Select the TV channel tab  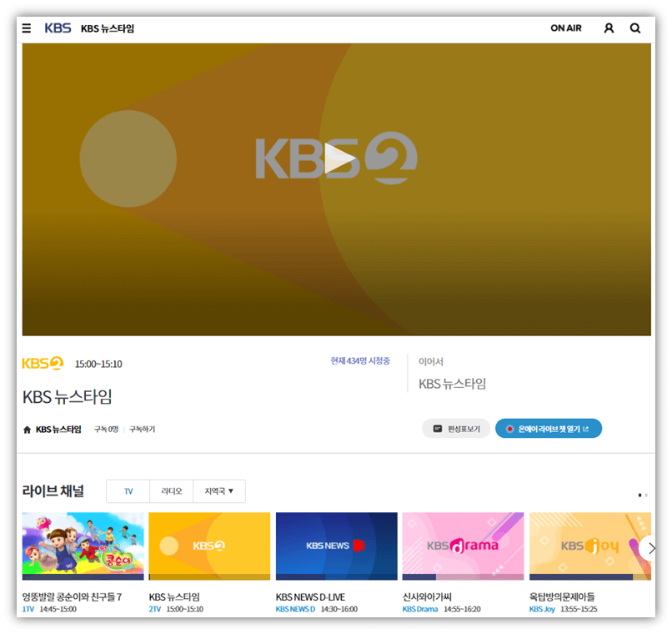(x=128, y=491)
